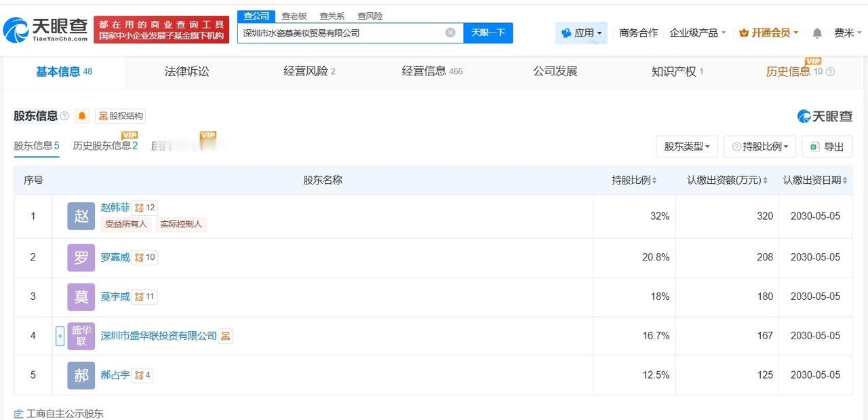The image size is (868, 420).
Task: Select the 查风险 search mode tab
Action: 370,16
